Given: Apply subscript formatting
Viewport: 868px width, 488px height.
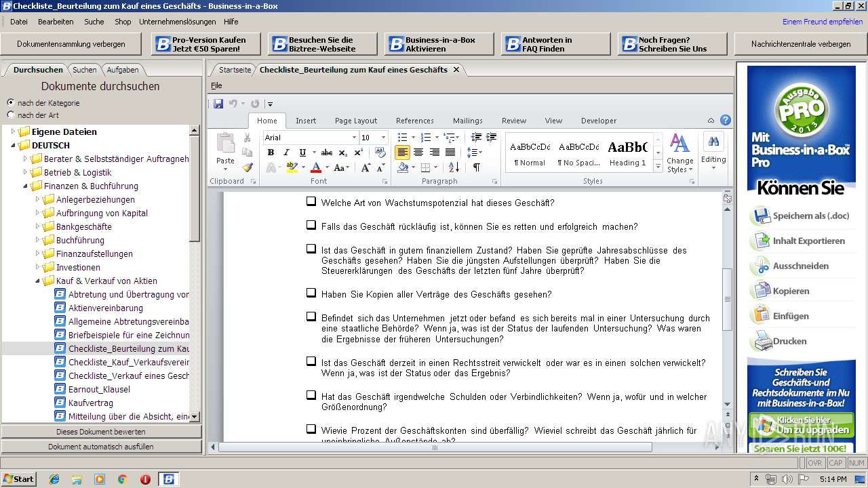Looking at the screenshot, I should coord(342,152).
